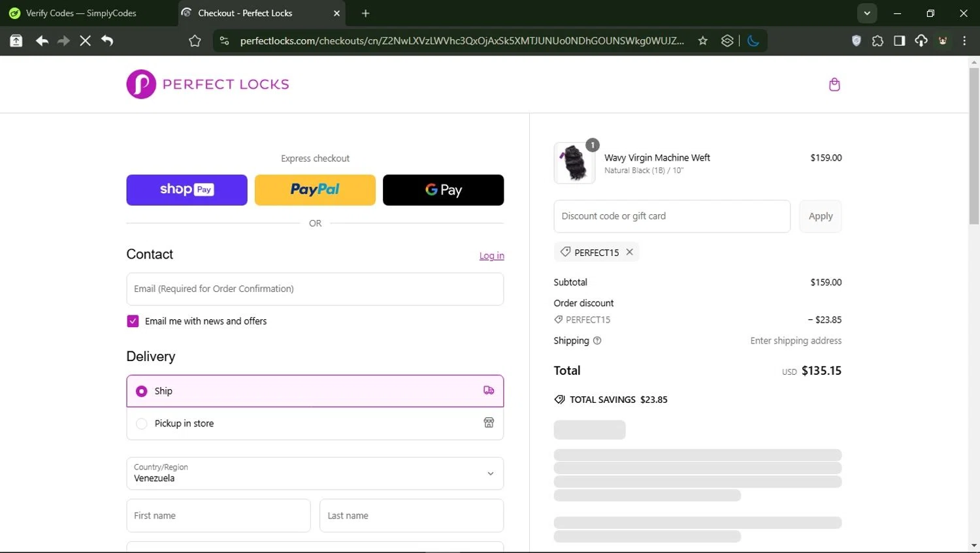
Task: Click the Total price $135.15
Action: (822, 371)
